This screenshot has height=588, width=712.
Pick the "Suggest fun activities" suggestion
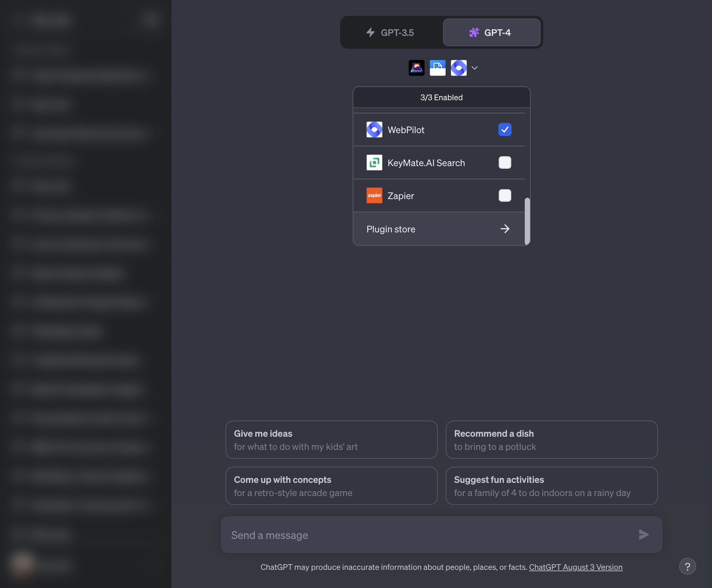tap(551, 486)
